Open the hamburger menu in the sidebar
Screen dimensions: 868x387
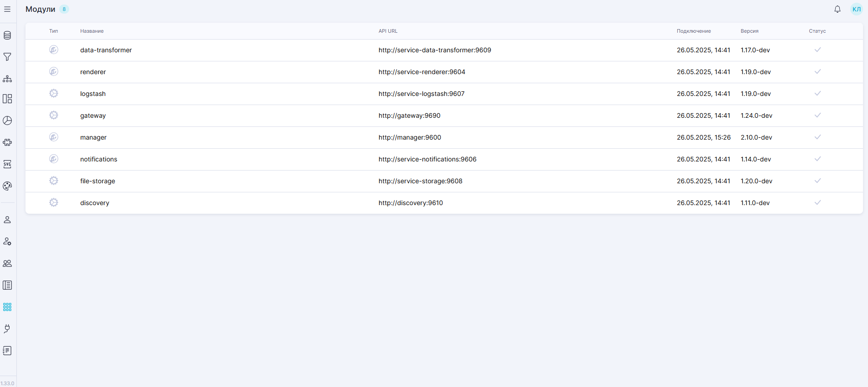[x=7, y=9]
